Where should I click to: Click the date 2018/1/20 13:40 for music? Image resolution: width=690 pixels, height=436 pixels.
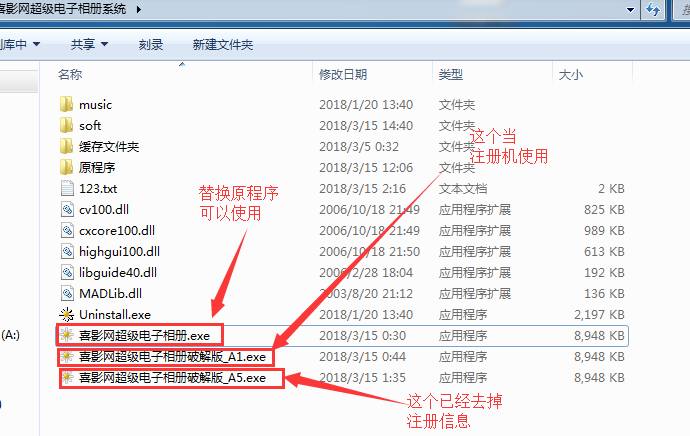click(x=366, y=105)
